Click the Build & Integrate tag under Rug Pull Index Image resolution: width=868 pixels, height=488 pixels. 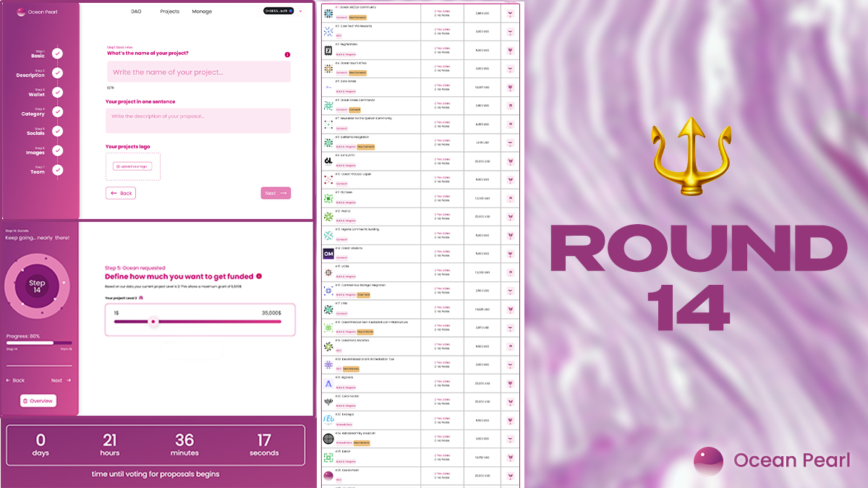click(x=346, y=54)
